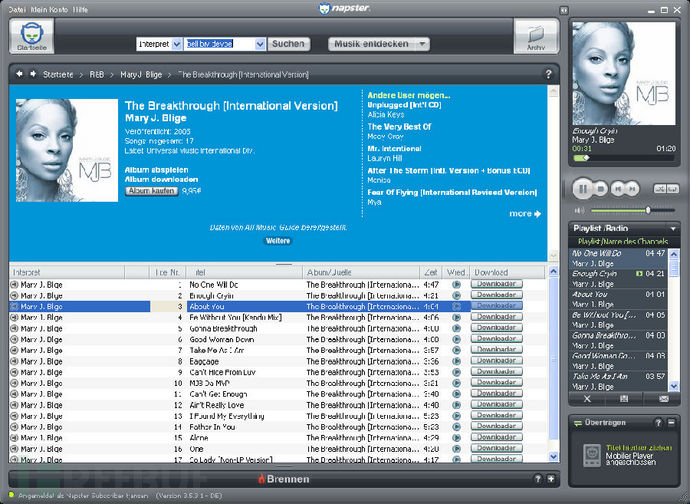Click the Napster Startseite home icon
This screenshot has width=690, height=504.
point(34,38)
